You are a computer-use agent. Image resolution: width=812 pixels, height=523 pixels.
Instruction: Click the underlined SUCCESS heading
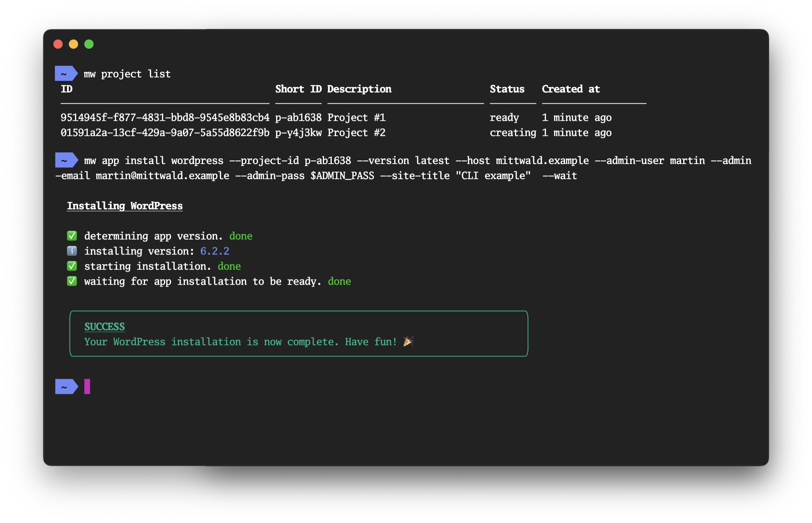point(104,326)
